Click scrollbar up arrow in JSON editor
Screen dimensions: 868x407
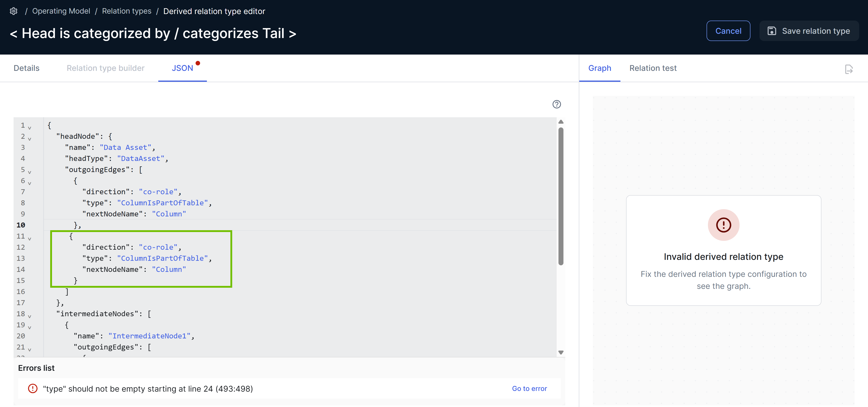(561, 122)
